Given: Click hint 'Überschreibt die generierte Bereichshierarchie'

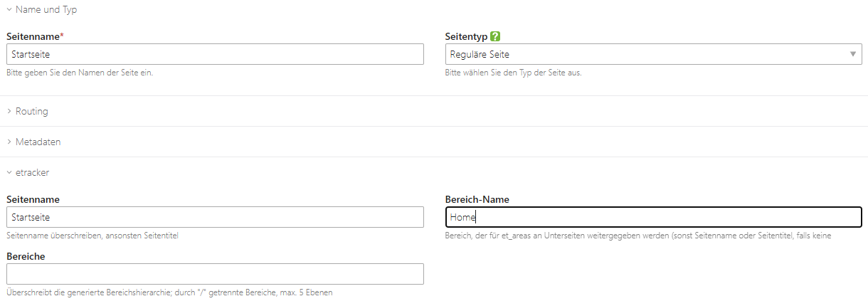Looking at the screenshot, I should (169, 292).
